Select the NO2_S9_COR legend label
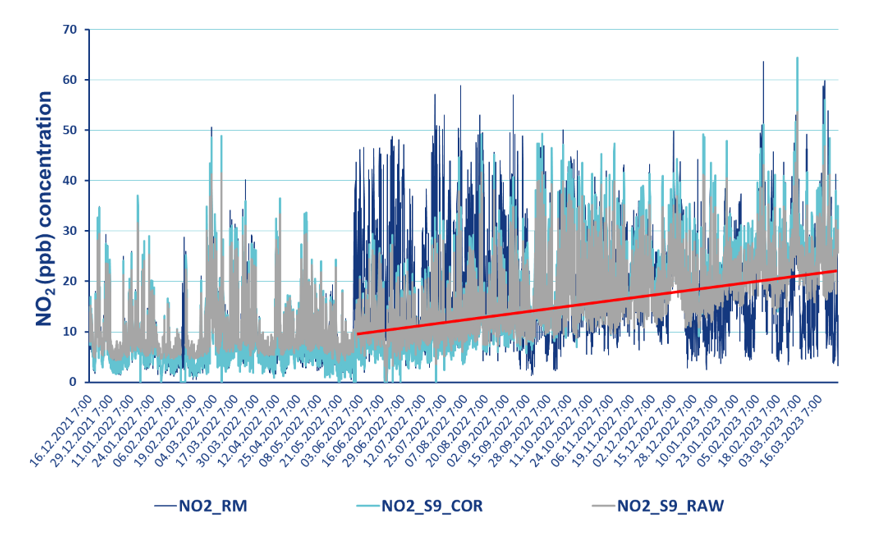 [x=431, y=507]
